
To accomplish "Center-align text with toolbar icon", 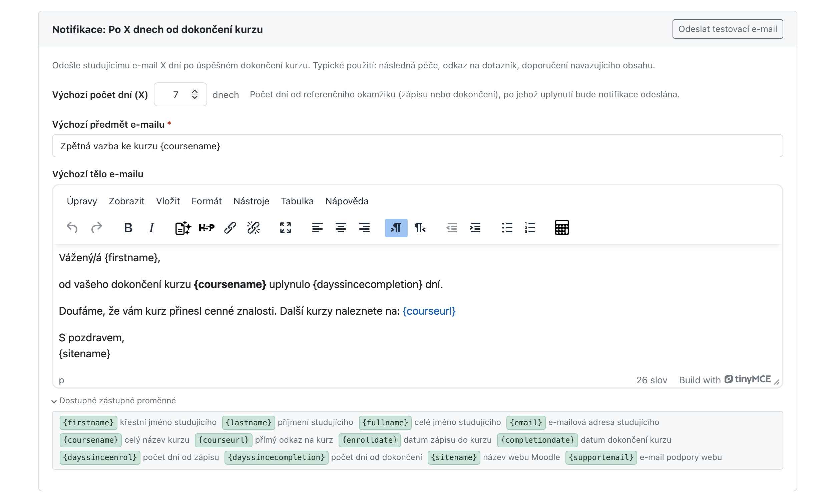I will 341,228.
